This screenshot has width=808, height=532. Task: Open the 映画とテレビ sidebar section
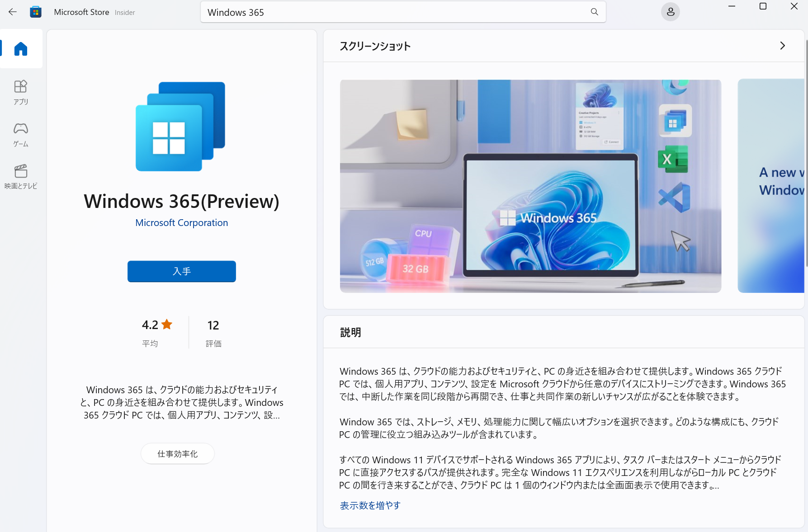pos(21,177)
